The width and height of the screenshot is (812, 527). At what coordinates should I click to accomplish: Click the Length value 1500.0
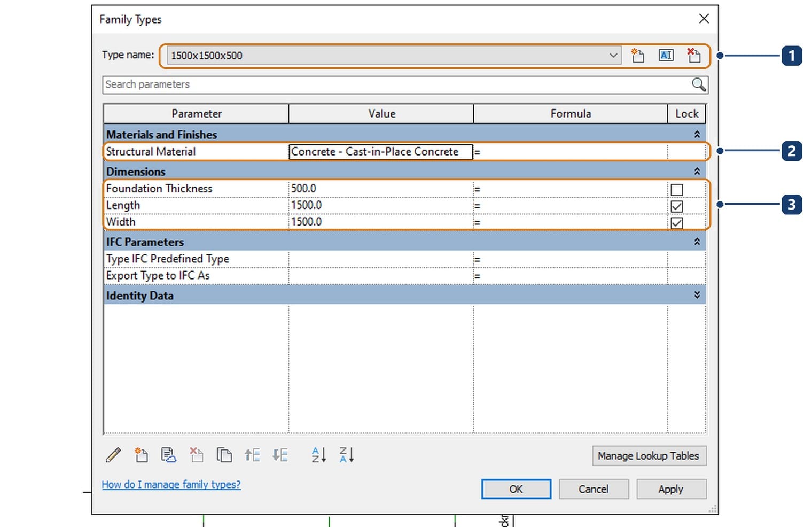tap(381, 205)
